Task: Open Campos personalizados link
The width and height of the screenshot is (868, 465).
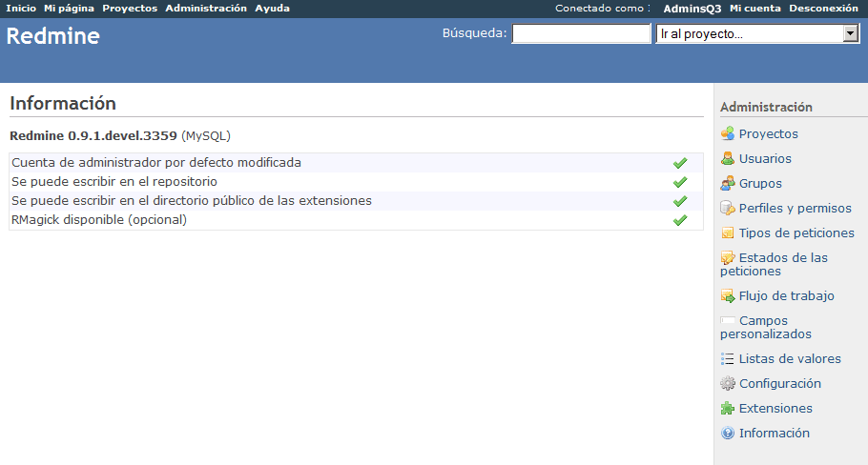Action: pyautogui.click(x=766, y=328)
